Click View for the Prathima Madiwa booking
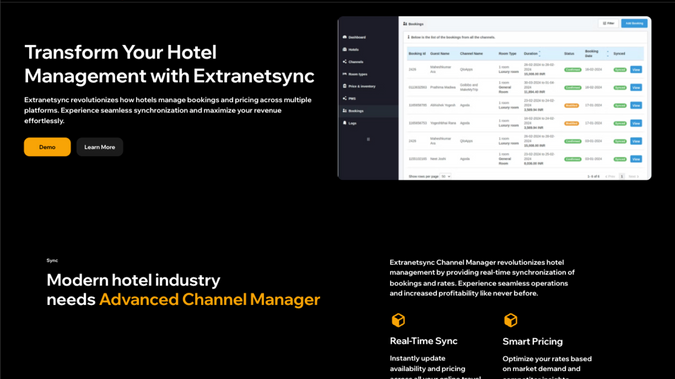The width and height of the screenshot is (675, 379). click(x=636, y=87)
